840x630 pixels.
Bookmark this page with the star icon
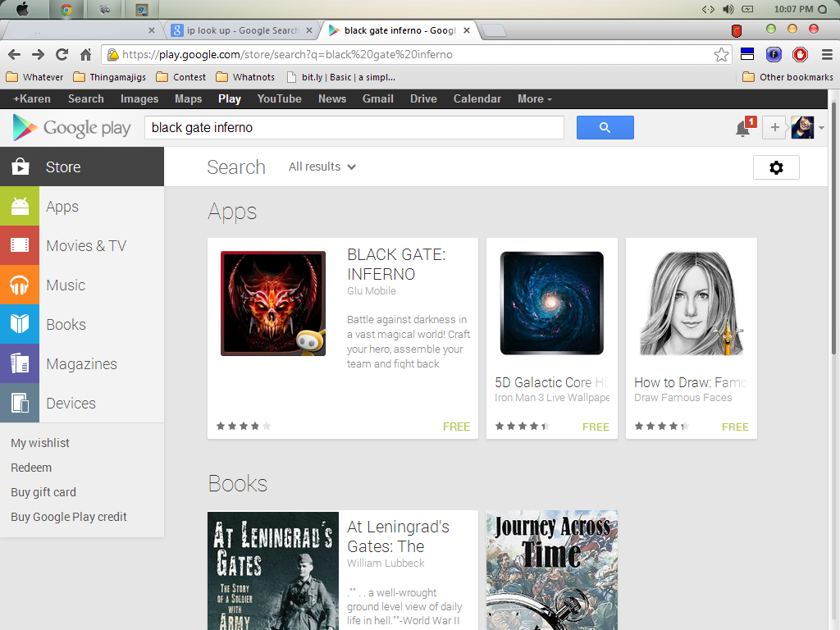coord(721,54)
